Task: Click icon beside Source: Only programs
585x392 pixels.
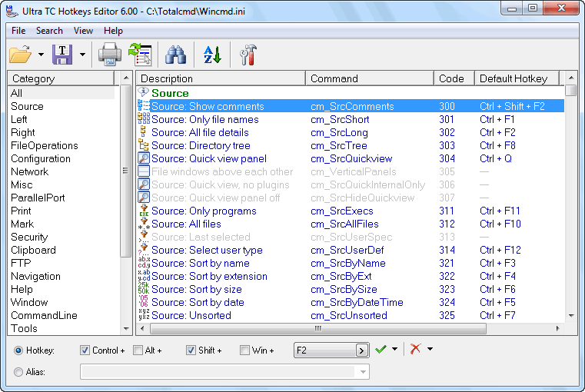Action: point(144,211)
